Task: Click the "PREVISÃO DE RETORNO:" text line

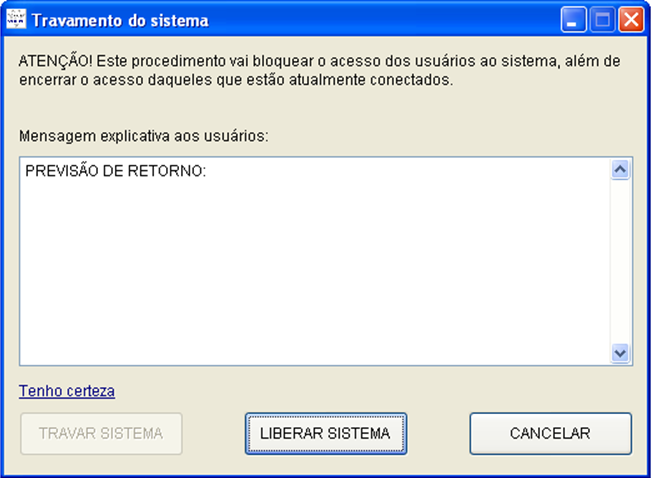Action: [115, 171]
